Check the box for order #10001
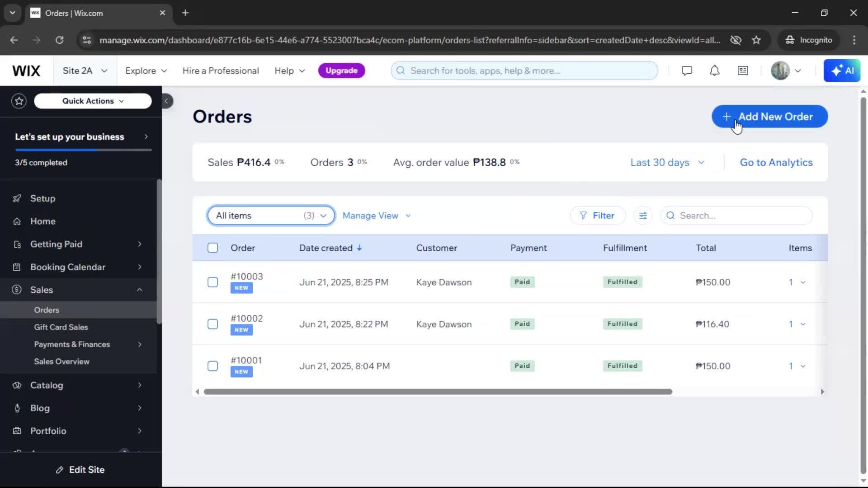The height and width of the screenshot is (488, 868). coord(212,366)
